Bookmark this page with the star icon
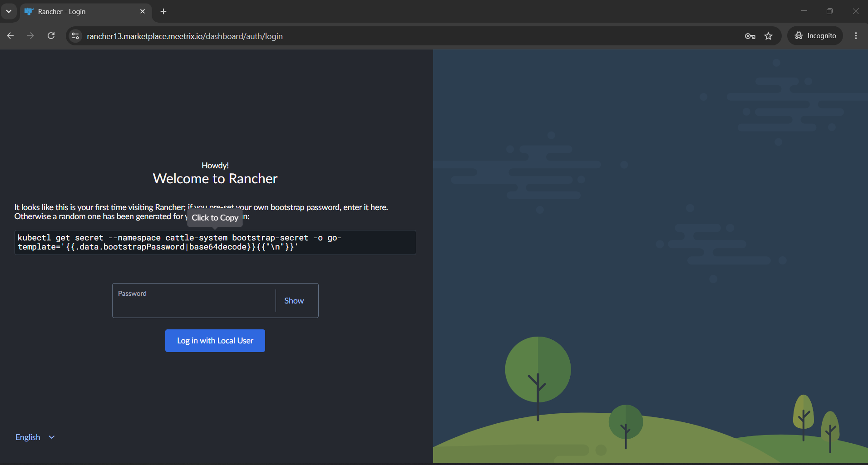This screenshot has height=465, width=868. coord(768,36)
